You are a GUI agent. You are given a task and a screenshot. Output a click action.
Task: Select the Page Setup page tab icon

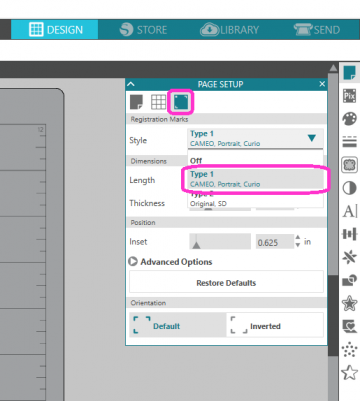click(136, 102)
